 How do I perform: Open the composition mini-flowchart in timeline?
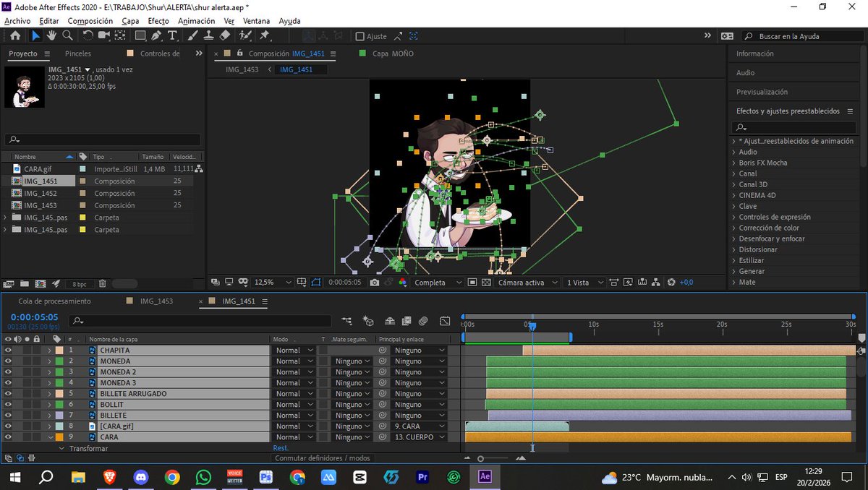346,321
